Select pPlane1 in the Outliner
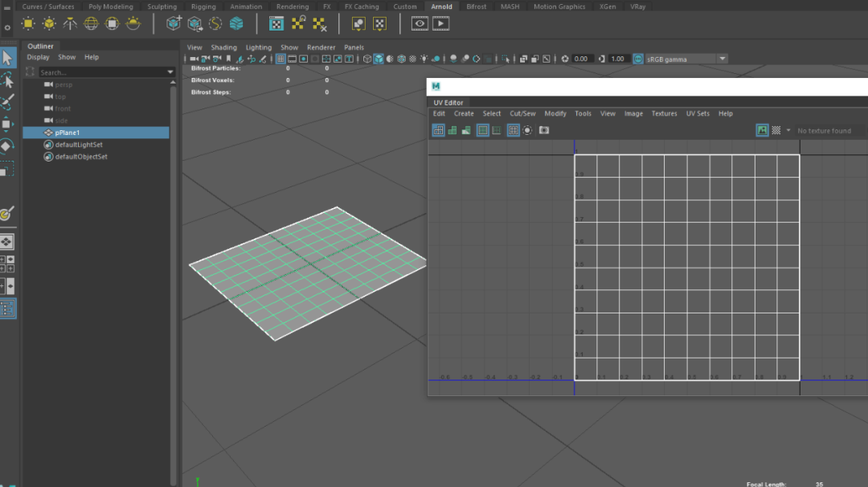868x487 pixels. [68, 133]
